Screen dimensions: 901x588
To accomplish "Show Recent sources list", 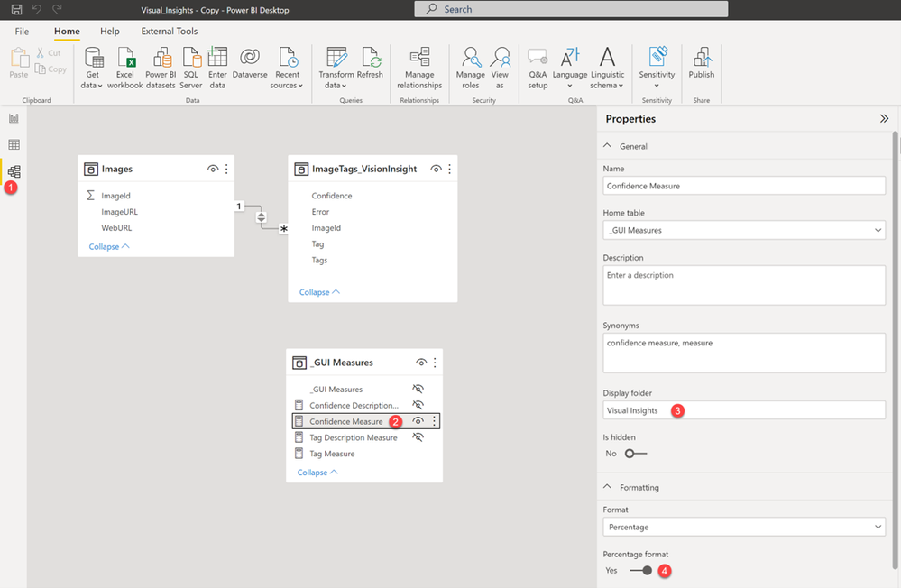I will click(x=287, y=68).
